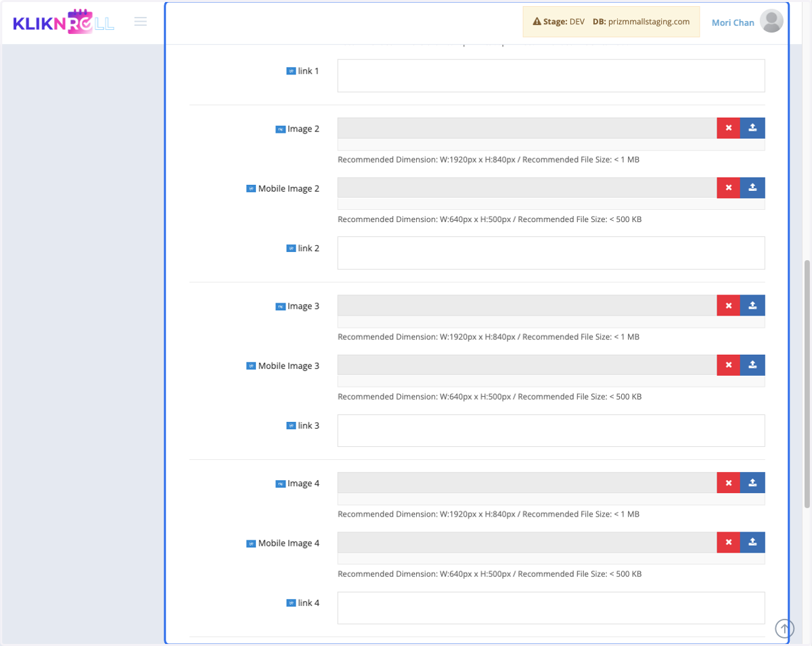Open the Mori Chan user name link
This screenshot has height=646, width=812.
point(733,22)
